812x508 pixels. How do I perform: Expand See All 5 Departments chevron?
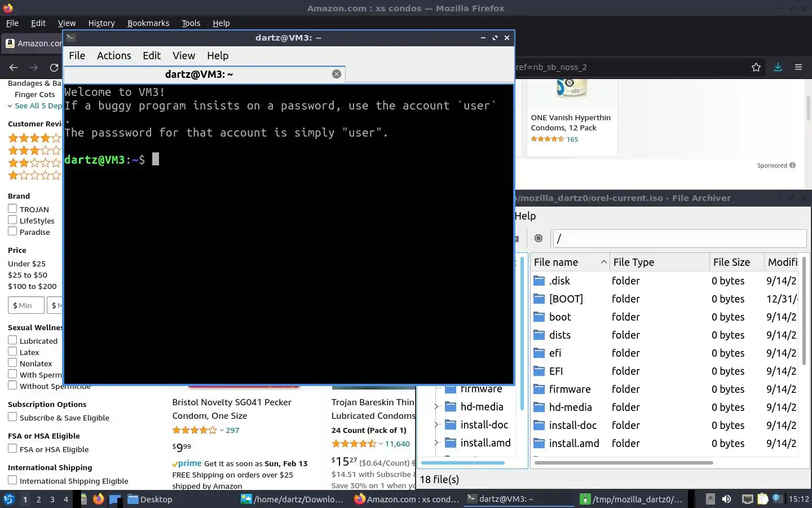(x=10, y=106)
